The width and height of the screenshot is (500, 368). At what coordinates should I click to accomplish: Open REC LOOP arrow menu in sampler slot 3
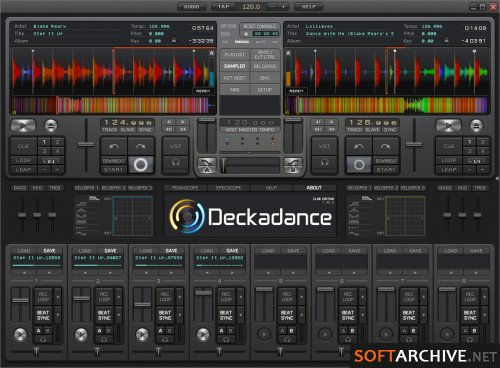coord(180,296)
